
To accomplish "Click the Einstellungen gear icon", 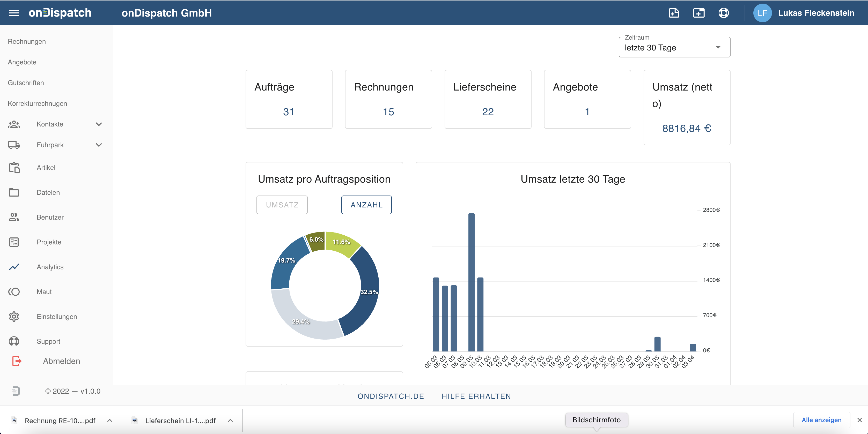I will click(x=14, y=317).
